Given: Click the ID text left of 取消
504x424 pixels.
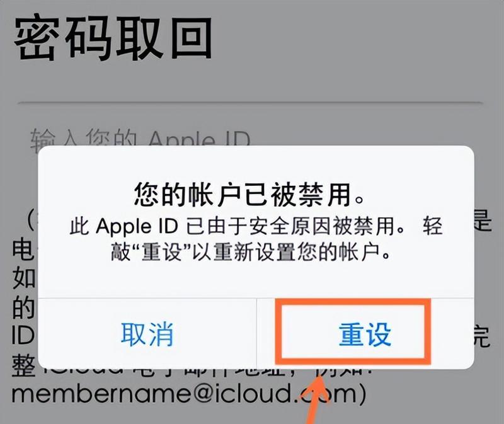Looking at the screenshot, I should pos(24,336).
